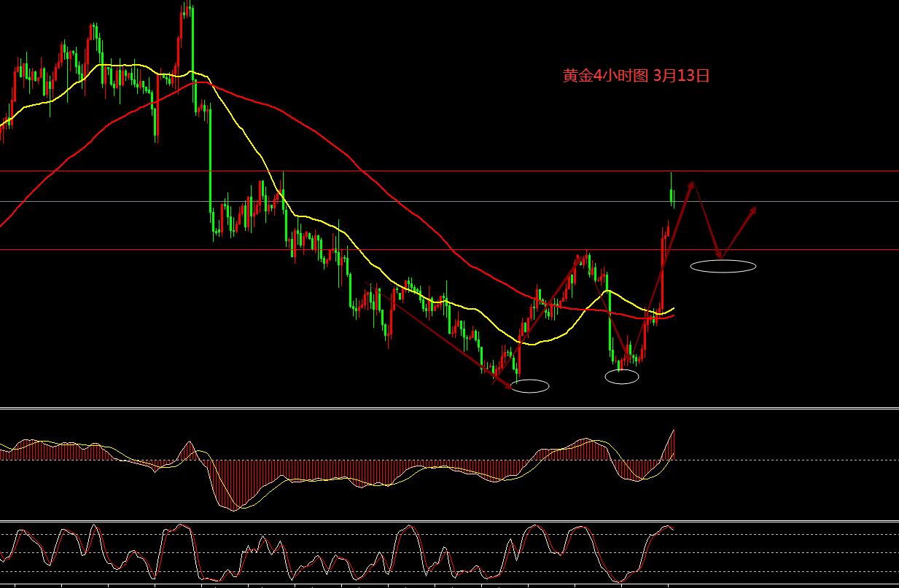The height and width of the screenshot is (588, 899).
Task: Select the leftmost white ellipse at first bottom
Action: (530, 386)
